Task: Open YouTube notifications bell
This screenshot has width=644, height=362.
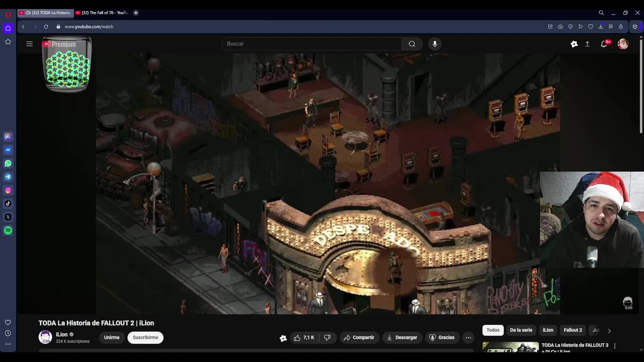Action: pos(604,44)
